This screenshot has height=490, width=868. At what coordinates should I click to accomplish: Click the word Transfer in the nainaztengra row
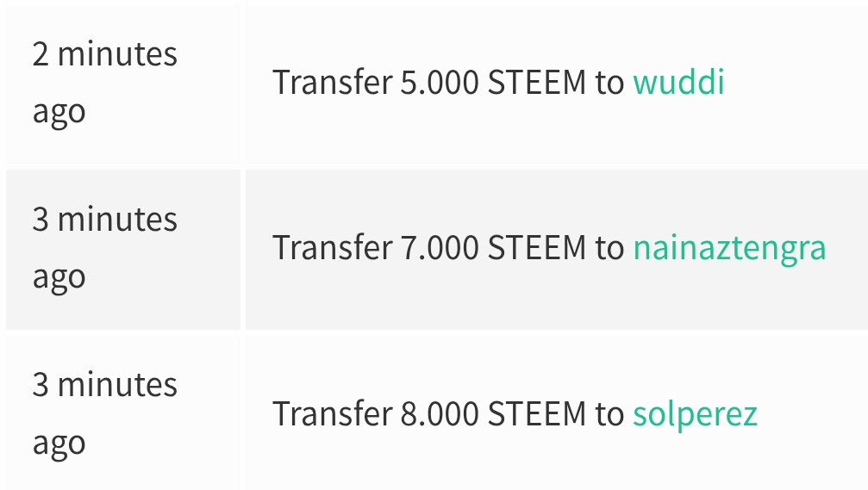pos(332,248)
